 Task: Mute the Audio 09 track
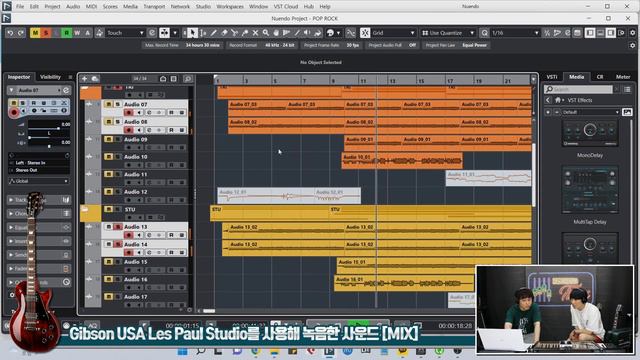point(109,139)
